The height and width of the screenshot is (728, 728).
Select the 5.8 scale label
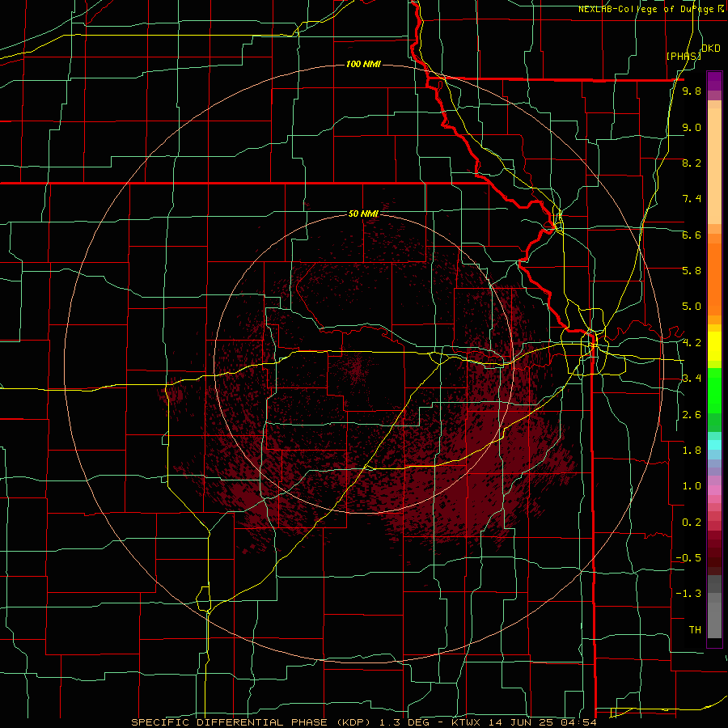click(692, 271)
